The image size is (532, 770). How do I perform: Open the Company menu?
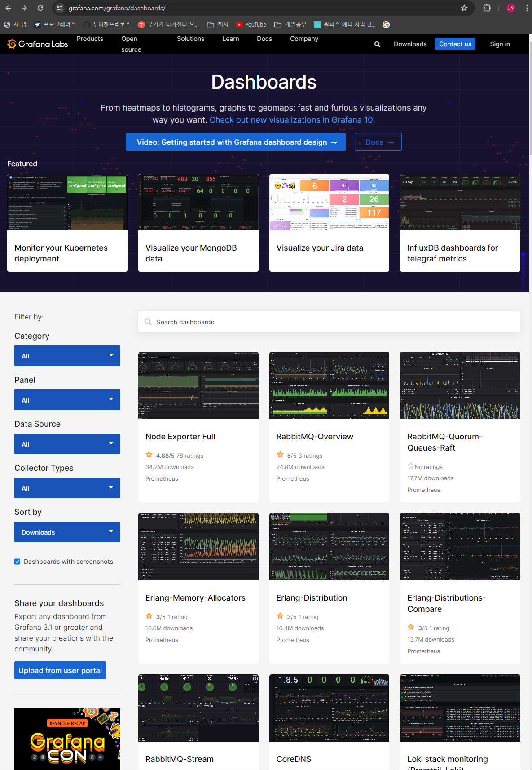pyautogui.click(x=304, y=39)
